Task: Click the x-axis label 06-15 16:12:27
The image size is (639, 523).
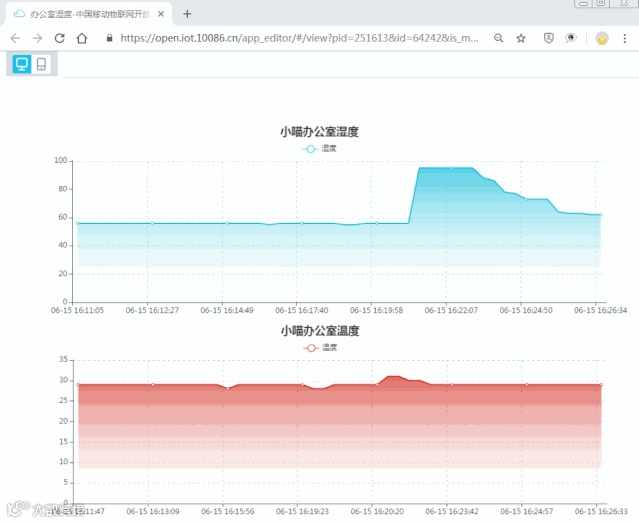Action: coord(152,311)
